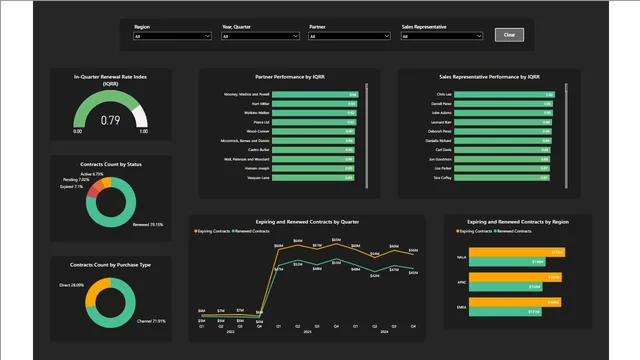The height and width of the screenshot is (360, 640).
Task: Click the Expiring and Renewed Contracts by Quarter title
Action: [307, 222]
